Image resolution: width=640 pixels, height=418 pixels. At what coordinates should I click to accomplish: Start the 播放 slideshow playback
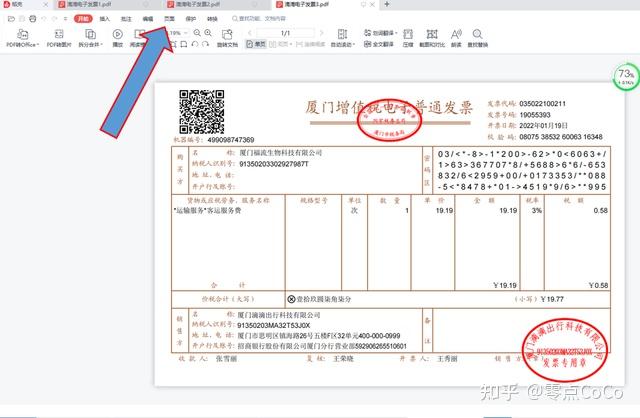(x=118, y=38)
